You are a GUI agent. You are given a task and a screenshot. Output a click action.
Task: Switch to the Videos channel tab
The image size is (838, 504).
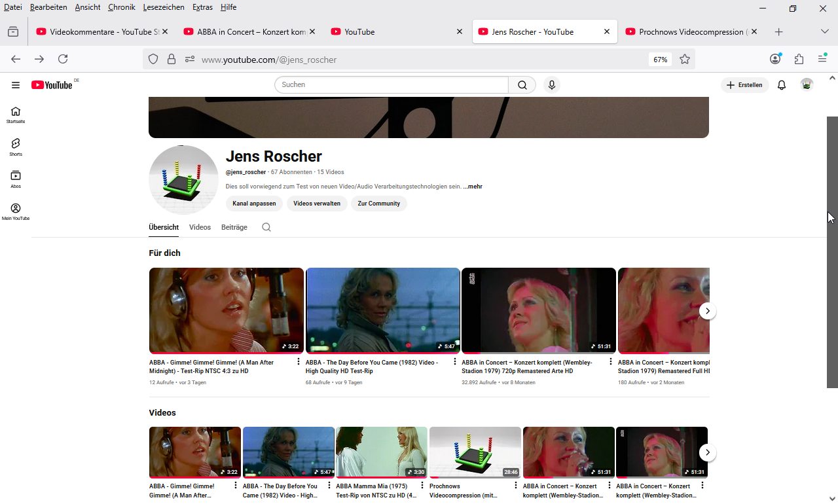(x=200, y=227)
